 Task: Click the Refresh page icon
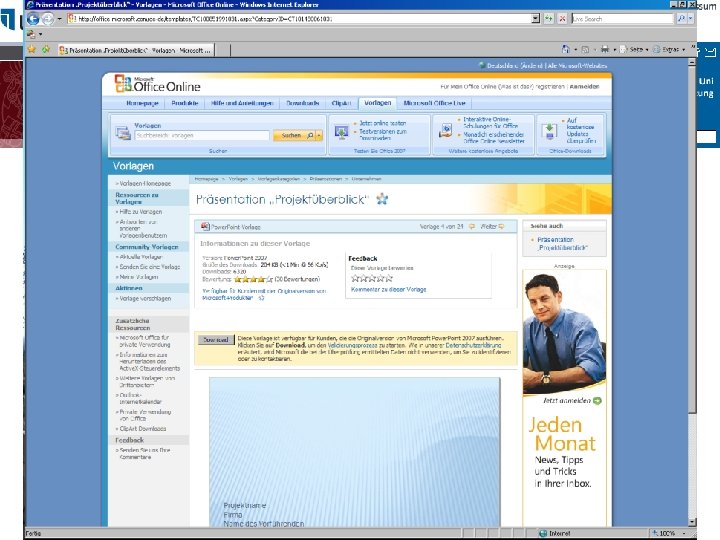point(549,19)
